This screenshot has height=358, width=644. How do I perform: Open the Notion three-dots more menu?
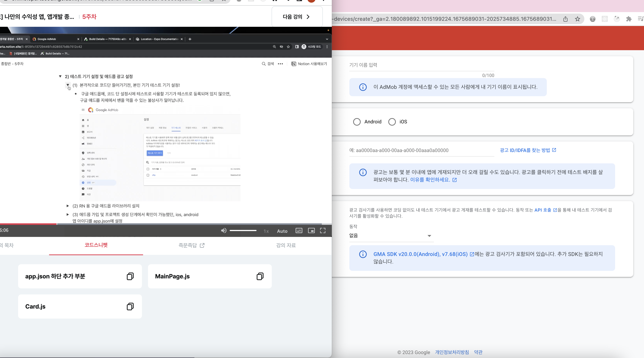coord(280,64)
